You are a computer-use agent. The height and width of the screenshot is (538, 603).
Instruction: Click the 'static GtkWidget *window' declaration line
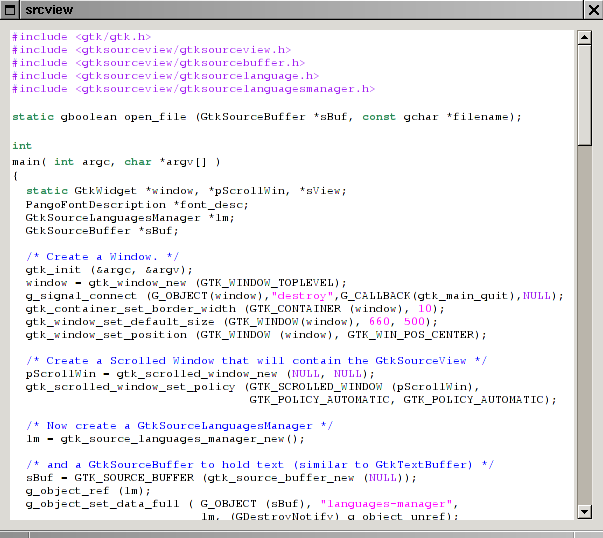coord(186,191)
